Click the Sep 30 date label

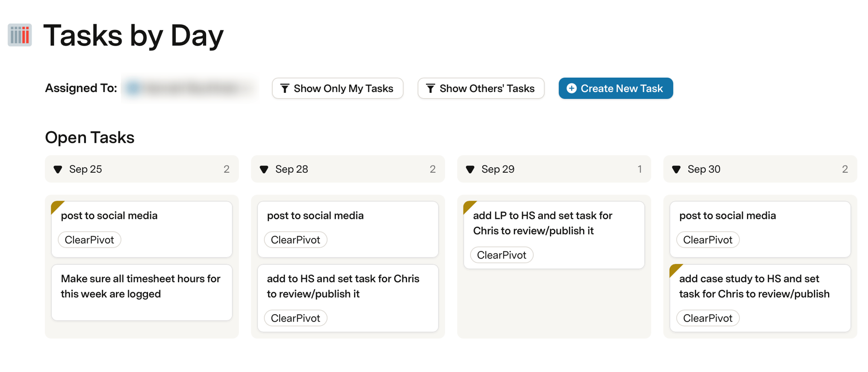tap(704, 169)
